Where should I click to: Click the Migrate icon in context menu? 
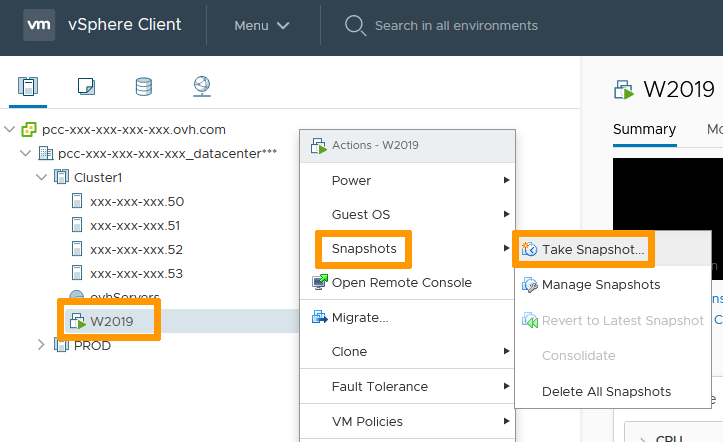tap(320, 318)
